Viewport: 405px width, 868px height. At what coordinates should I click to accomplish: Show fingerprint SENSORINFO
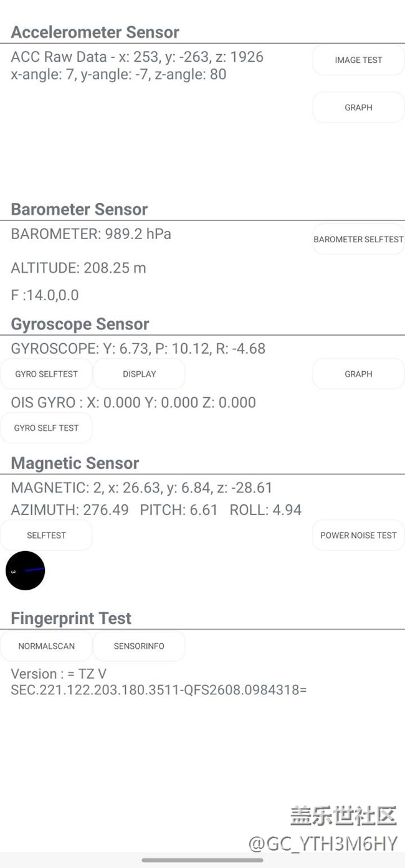click(x=139, y=646)
